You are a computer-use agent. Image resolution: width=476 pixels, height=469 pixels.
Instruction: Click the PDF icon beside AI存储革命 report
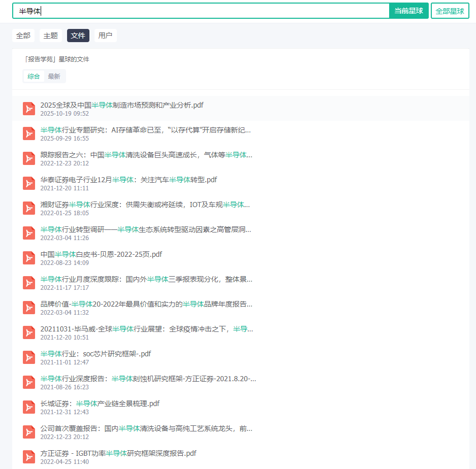point(29,133)
